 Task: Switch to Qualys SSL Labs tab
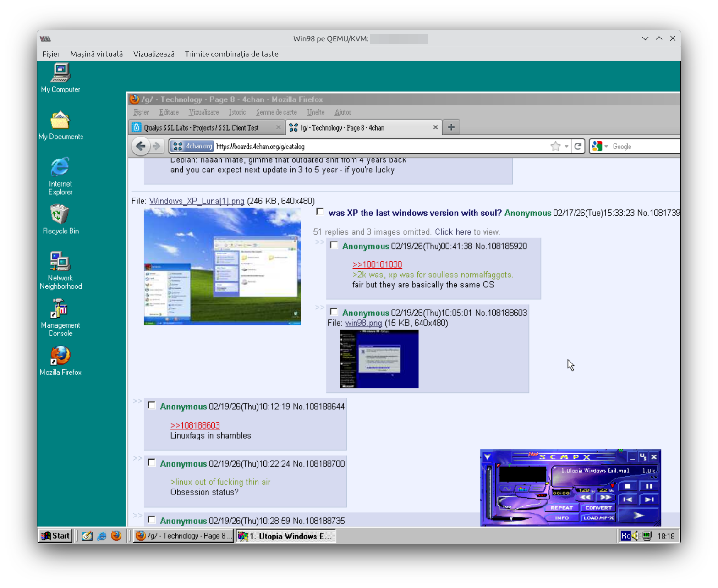tap(207, 127)
